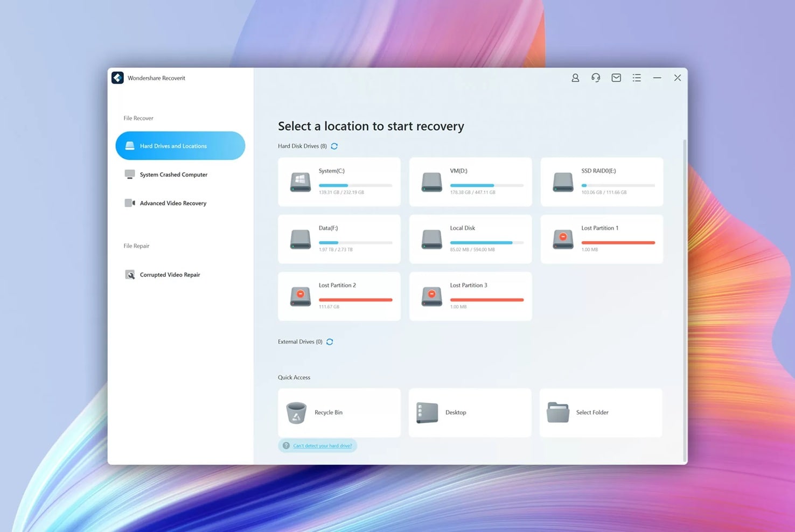Image resolution: width=795 pixels, height=532 pixels.
Task: Click the headset support icon
Action: 595,78
